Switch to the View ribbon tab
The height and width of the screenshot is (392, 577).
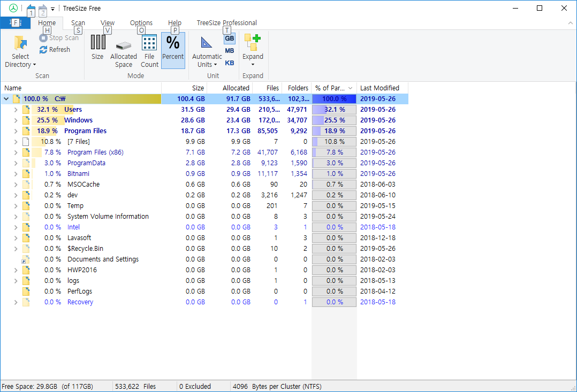click(108, 23)
